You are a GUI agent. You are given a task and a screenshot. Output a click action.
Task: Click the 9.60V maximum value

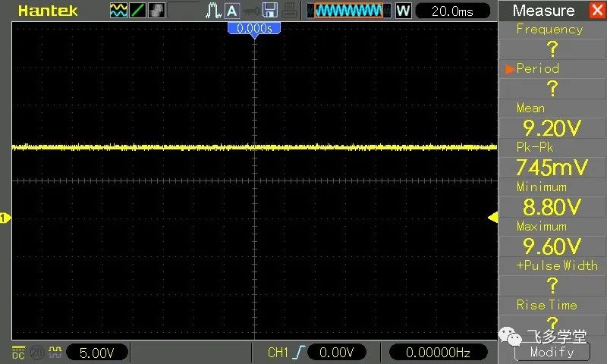click(x=552, y=246)
